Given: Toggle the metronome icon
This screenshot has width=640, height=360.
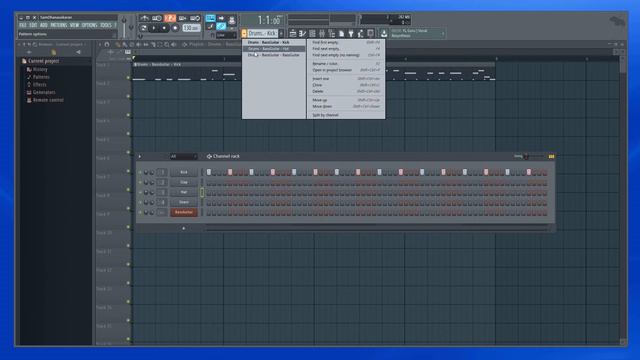Looking at the screenshot, I should [x=144, y=18].
